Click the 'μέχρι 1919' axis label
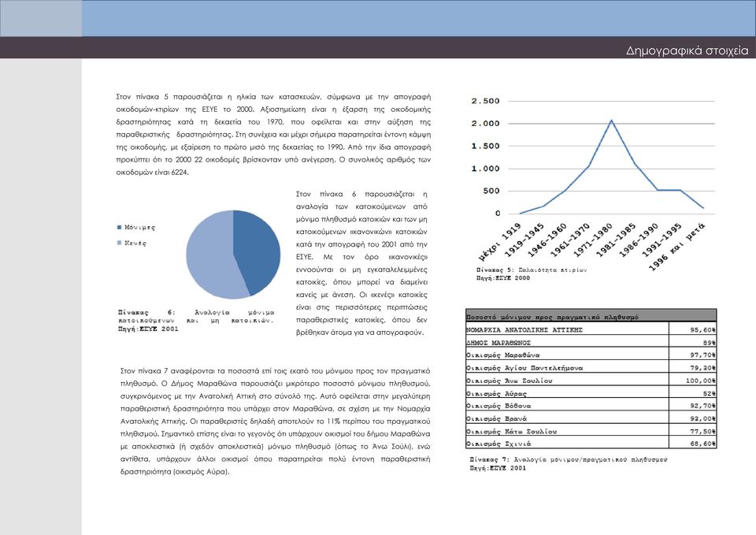 [501, 241]
